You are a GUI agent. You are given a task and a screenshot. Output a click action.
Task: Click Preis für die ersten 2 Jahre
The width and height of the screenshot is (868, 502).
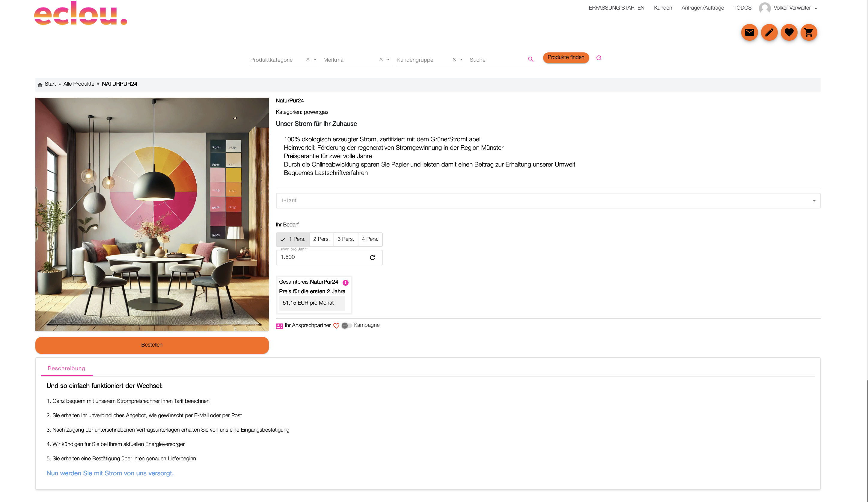(312, 292)
